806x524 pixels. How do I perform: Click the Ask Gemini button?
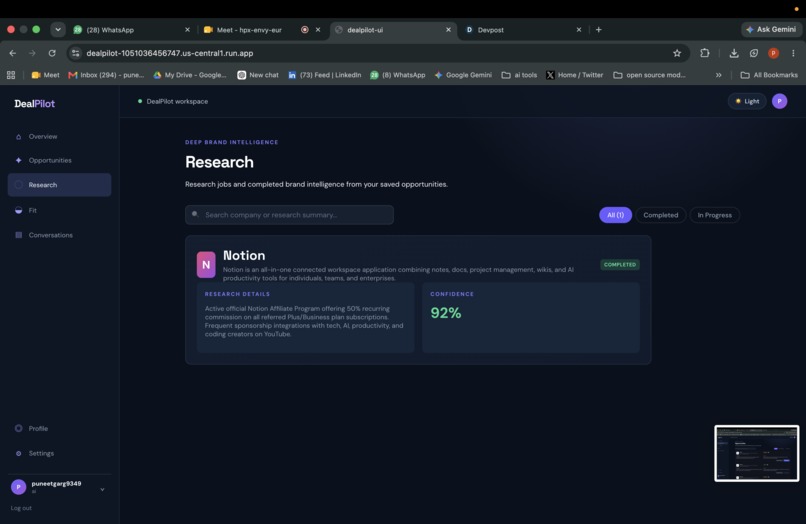772,29
